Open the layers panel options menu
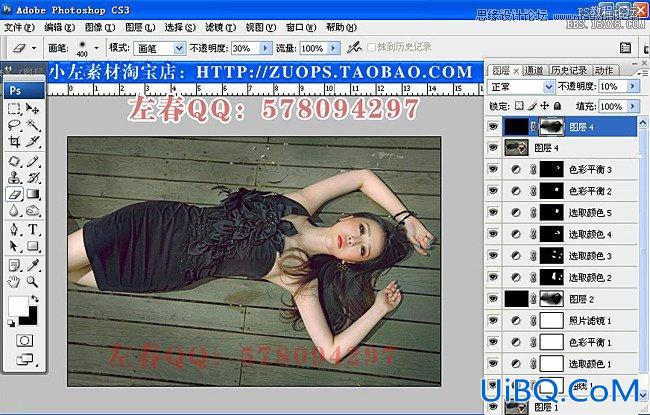This screenshot has width=650, height=415. (x=644, y=72)
